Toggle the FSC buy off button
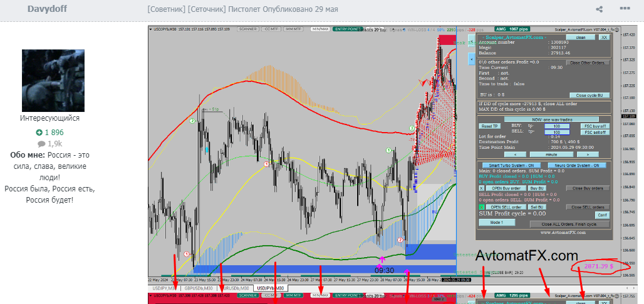This screenshot has width=644, height=304. [595, 126]
